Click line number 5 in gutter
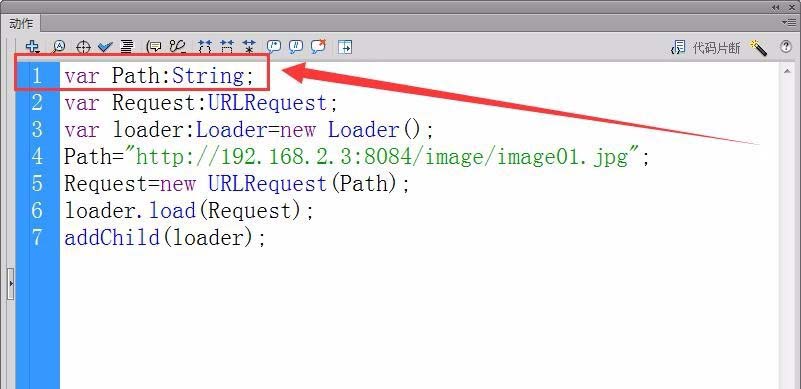The image size is (801, 389). tap(37, 184)
